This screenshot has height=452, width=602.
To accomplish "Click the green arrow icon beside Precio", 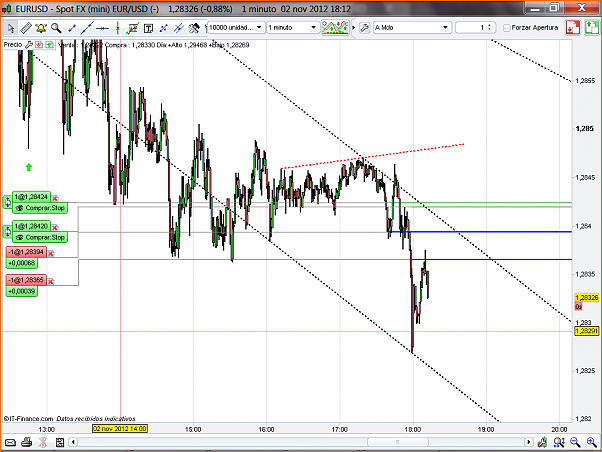I will [49, 45].
